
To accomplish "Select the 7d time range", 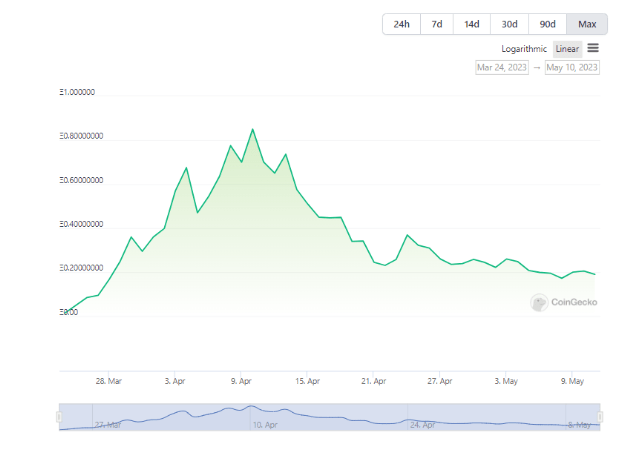I will coord(436,24).
